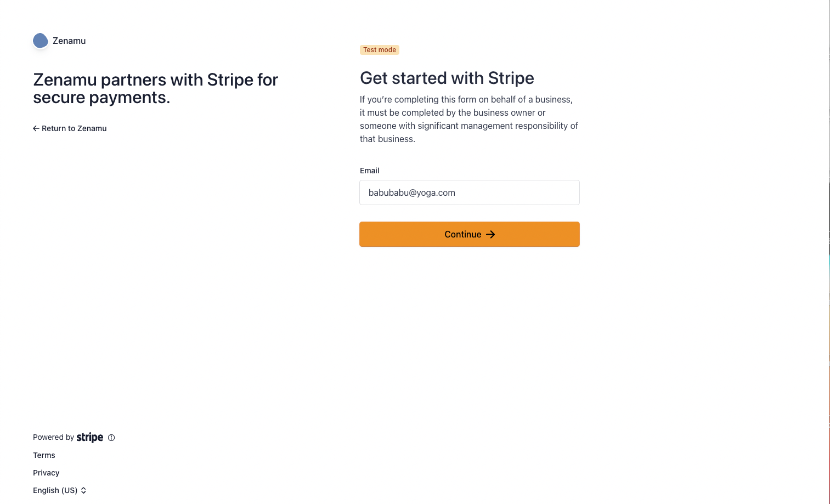
Task: Follow the Return to Zenamu link
Action: 70,128
